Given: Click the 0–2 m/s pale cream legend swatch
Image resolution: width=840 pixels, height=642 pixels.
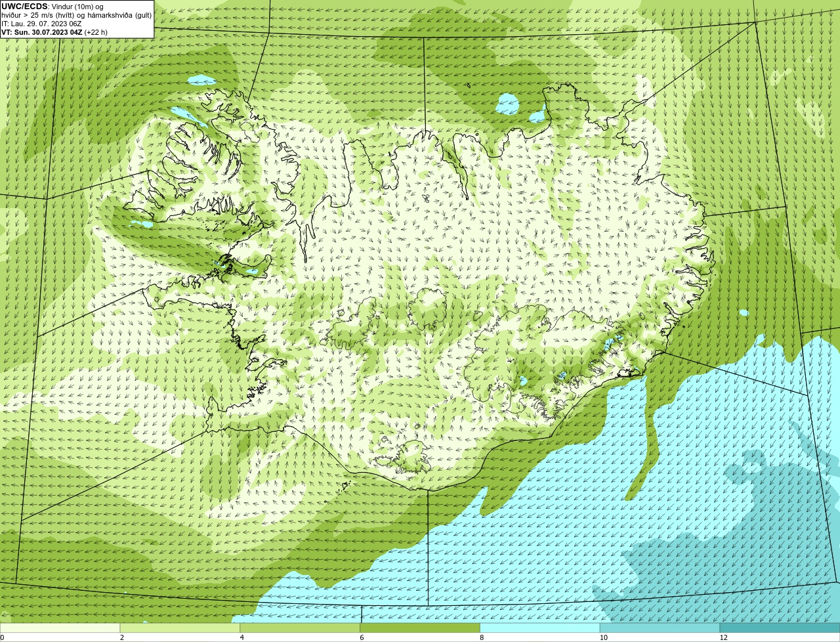Looking at the screenshot, I should pos(60,628).
